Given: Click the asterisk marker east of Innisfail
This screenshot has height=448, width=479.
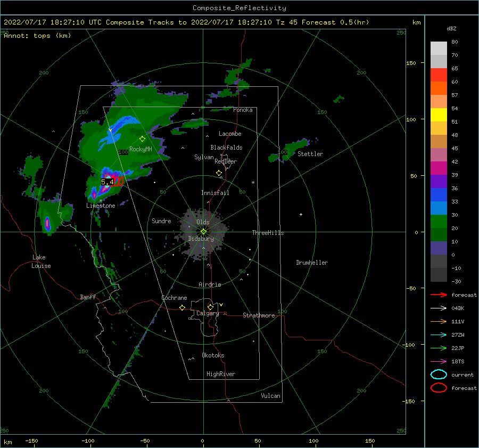Looking at the screenshot, I should (x=253, y=183).
